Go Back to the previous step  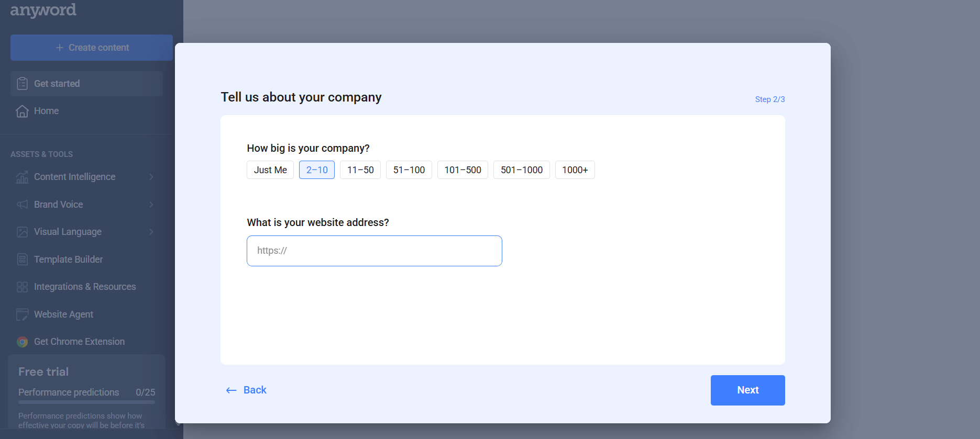(x=247, y=390)
